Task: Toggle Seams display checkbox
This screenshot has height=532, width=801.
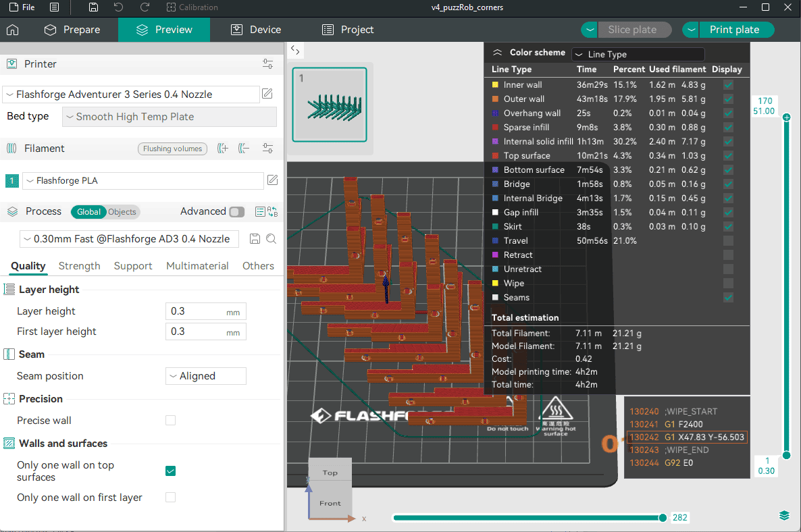Action: pyautogui.click(x=729, y=298)
